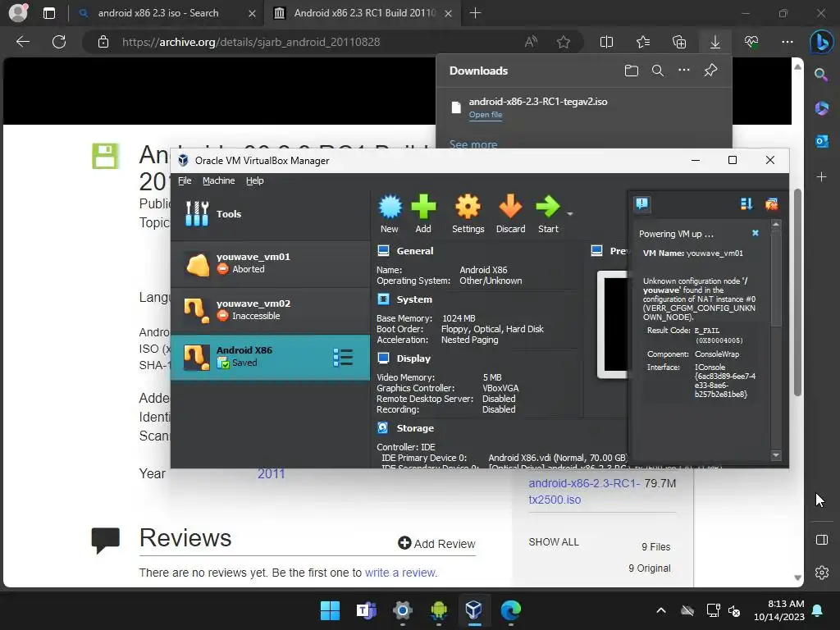
Task: Select Tools in VirtualBox sidebar
Action: (270, 214)
